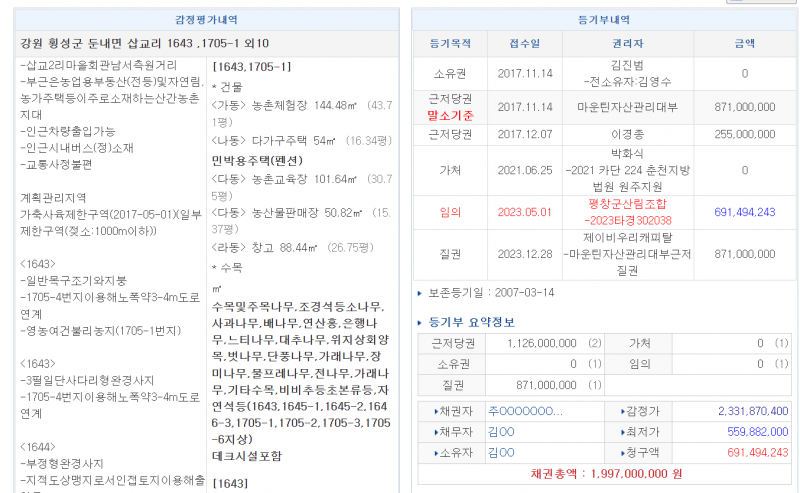Select the 접수일 column header
Viewport: 800px width, 493px height.
[x=524, y=44]
